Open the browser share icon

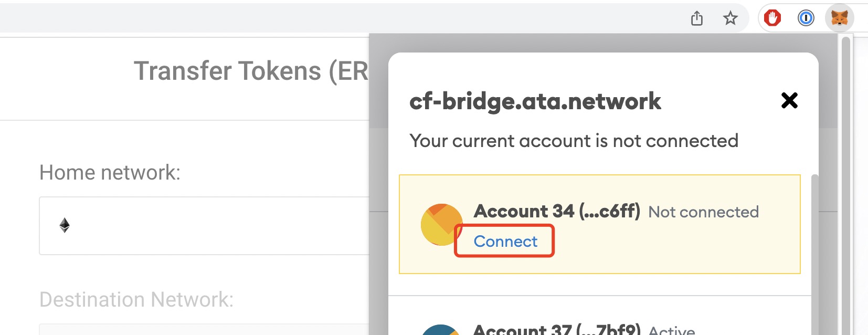(x=696, y=18)
